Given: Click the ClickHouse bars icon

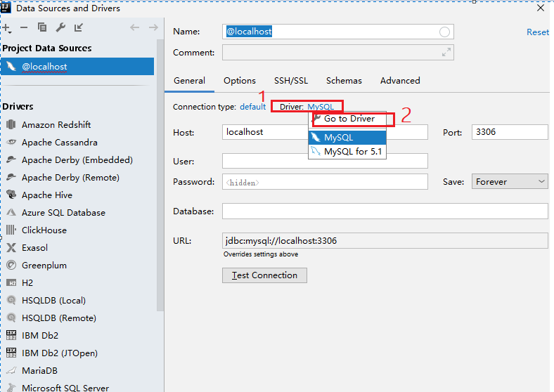Looking at the screenshot, I should click(11, 230).
